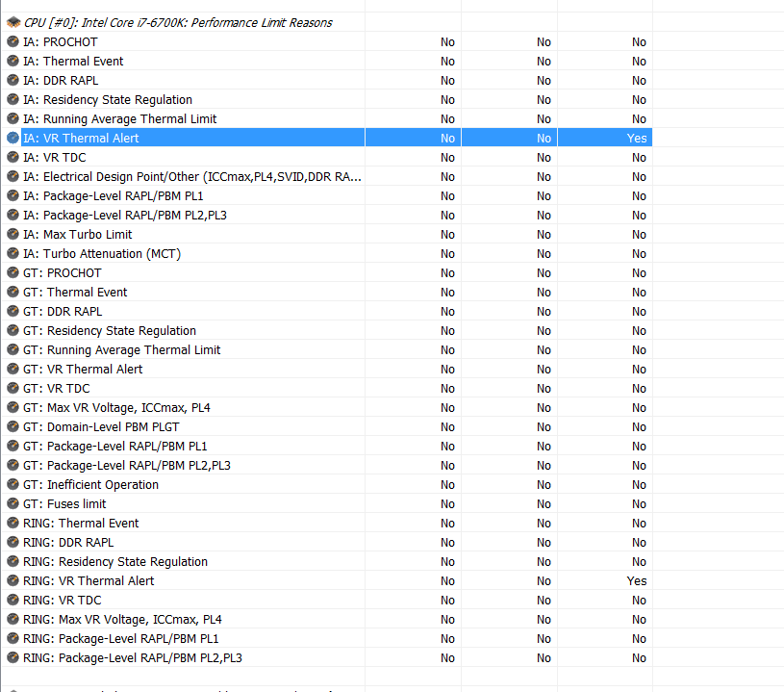Select the GT: Package-Level RAPL/PBM PL1 label
The width and height of the screenshot is (784, 692).
(x=115, y=447)
